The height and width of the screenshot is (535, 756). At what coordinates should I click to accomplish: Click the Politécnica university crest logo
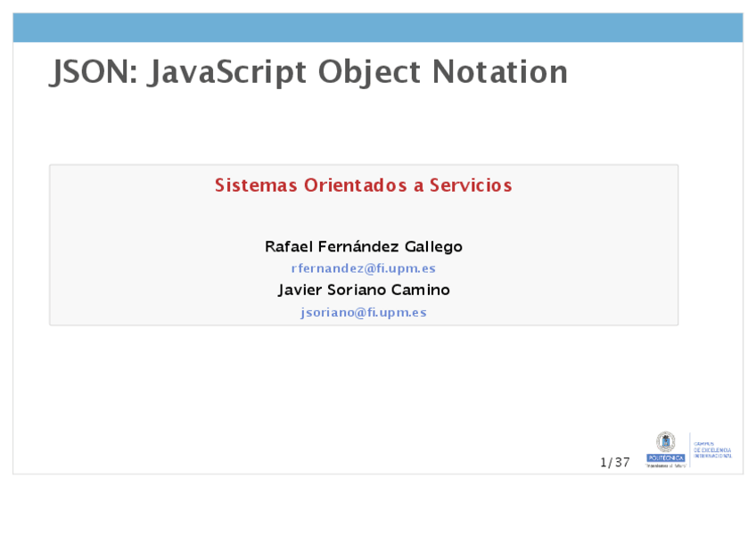[x=665, y=449]
